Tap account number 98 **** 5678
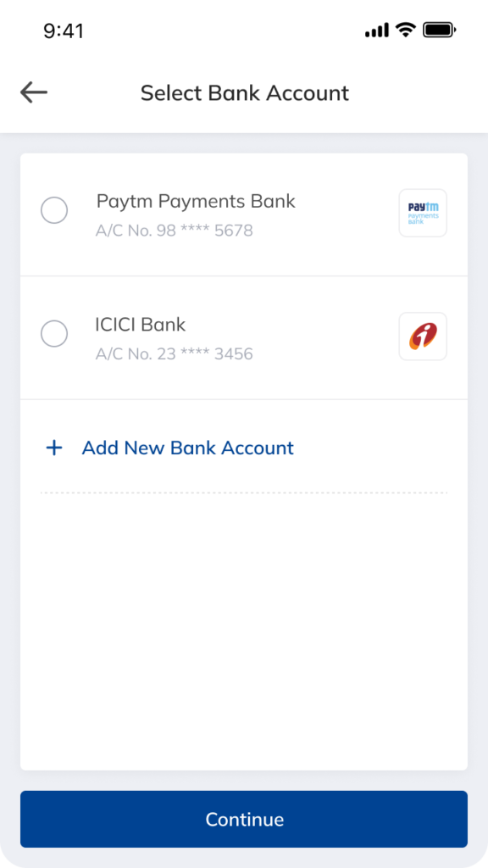 click(x=174, y=231)
